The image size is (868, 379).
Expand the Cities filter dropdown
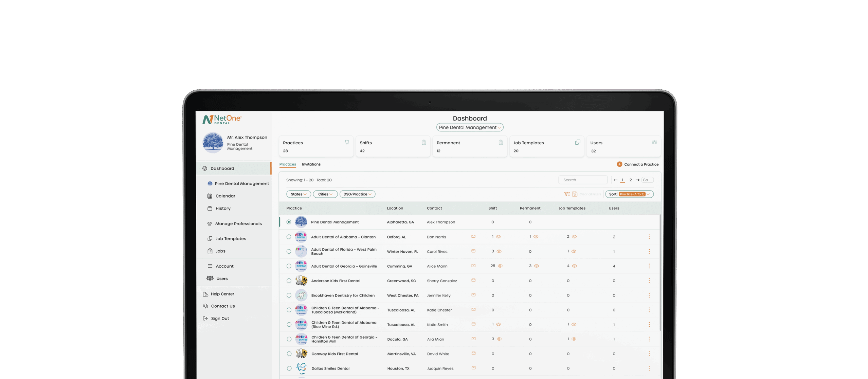(x=325, y=194)
